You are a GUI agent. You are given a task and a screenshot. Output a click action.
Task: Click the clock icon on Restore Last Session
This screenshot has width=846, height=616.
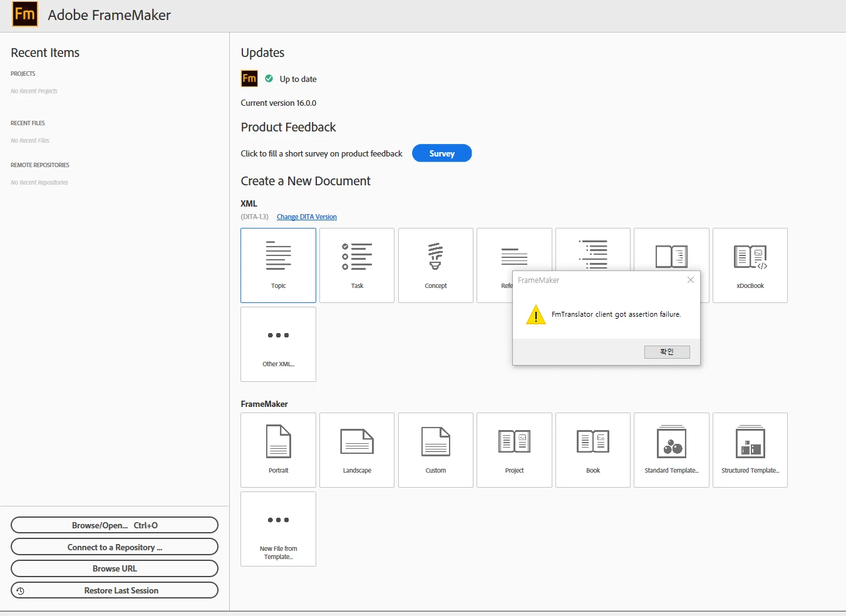(x=21, y=590)
